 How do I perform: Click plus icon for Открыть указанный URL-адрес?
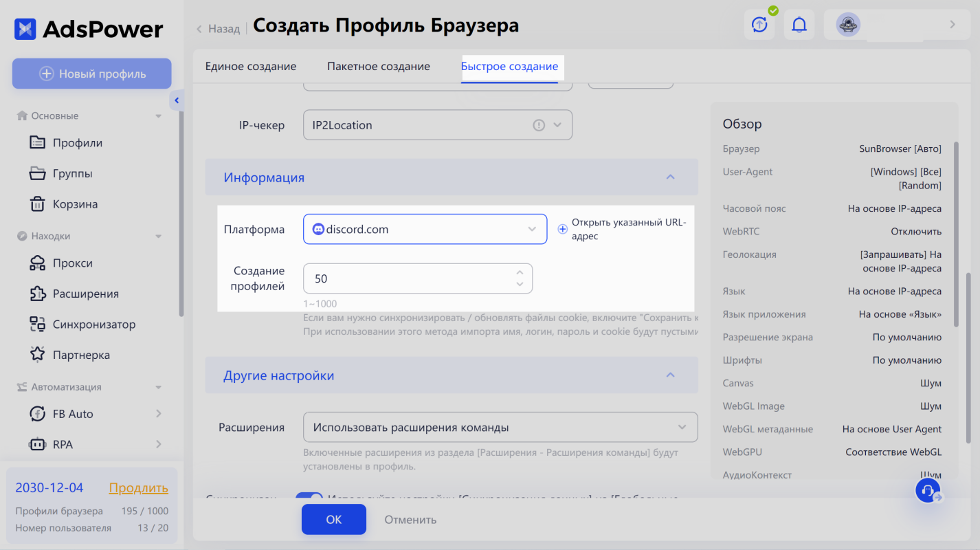click(x=562, y=228)
